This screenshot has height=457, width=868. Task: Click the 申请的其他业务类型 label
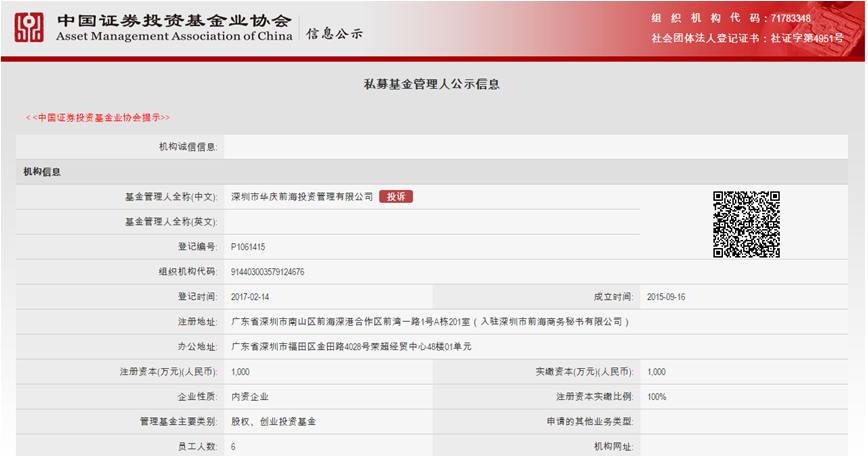(590, 422)
